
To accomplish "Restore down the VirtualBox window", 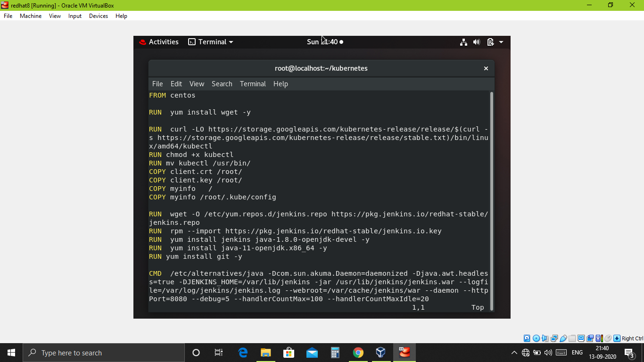I will coord(611,5).
